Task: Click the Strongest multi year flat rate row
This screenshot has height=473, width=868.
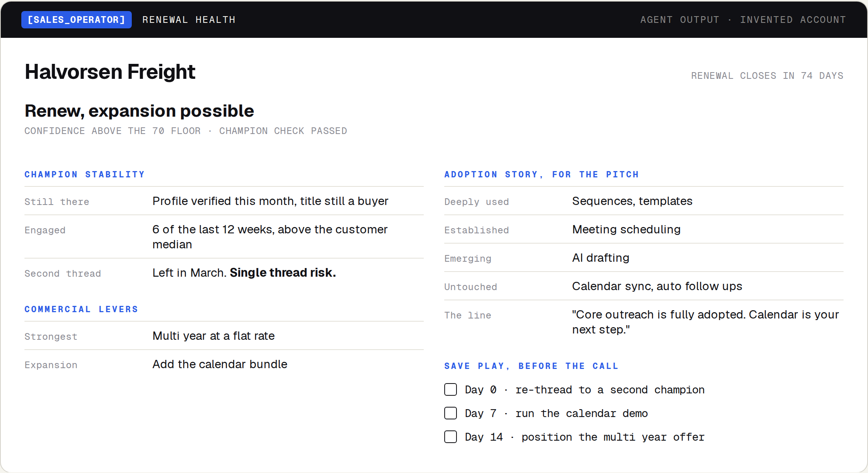Action: tap(224, 336)
